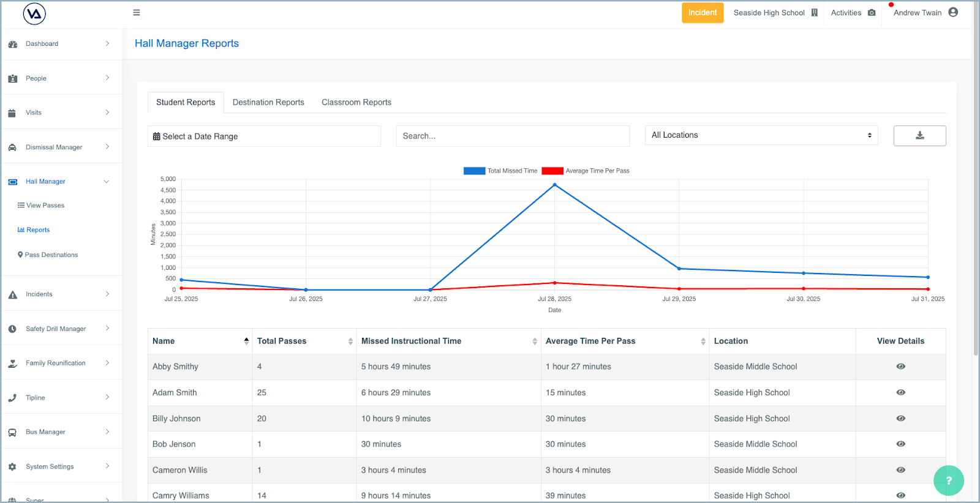Click the Dismissal Manager car icon

click(12, 147)
